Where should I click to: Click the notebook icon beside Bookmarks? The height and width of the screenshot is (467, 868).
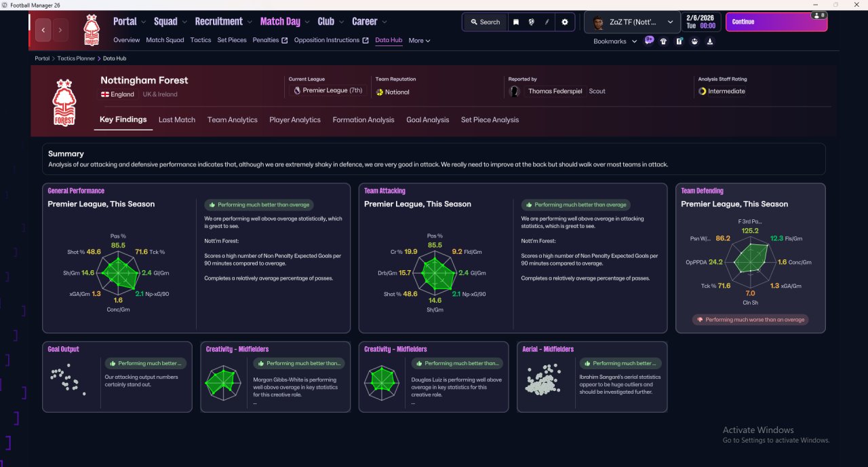[x=679, y=41]
